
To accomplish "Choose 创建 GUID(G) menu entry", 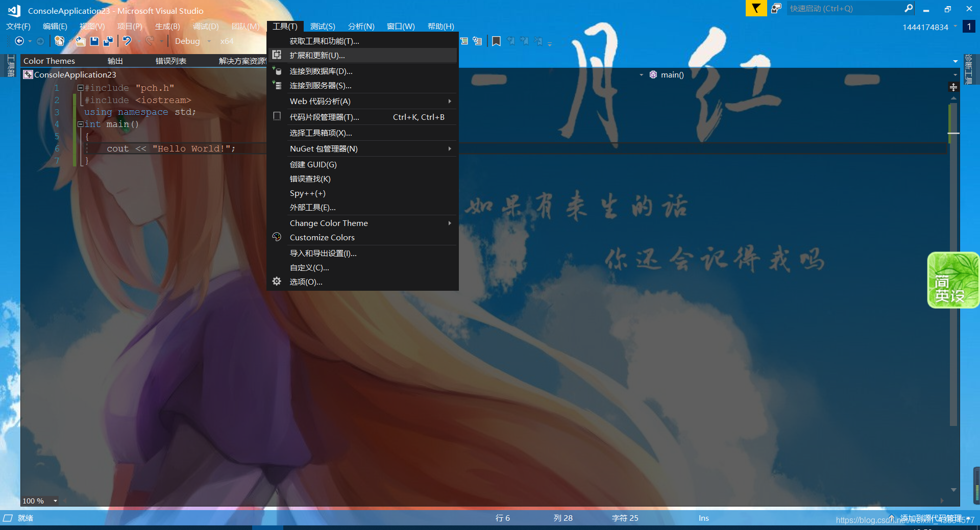I will (x=362, y=164).
